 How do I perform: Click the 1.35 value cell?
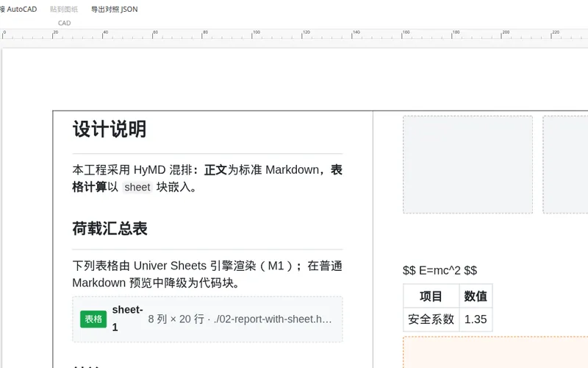tap(476, 319)
